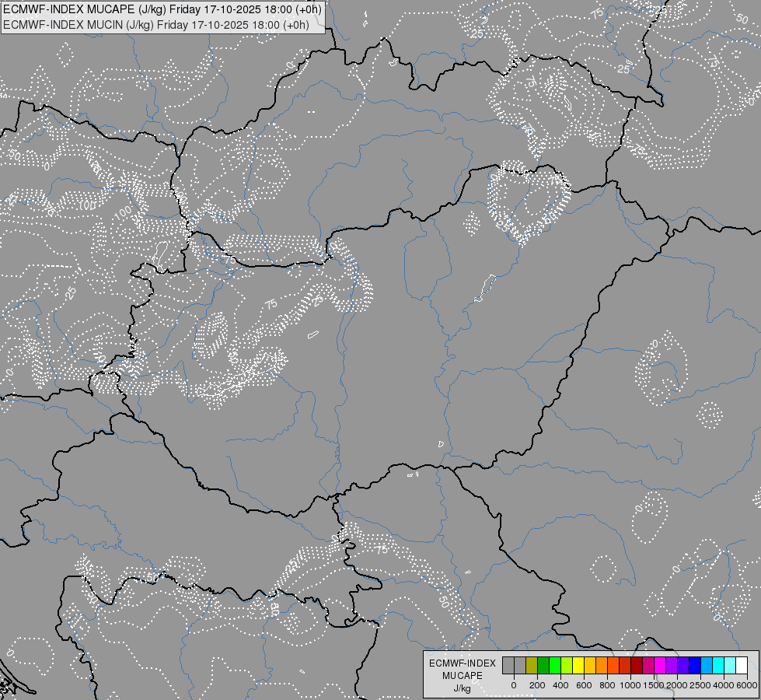This screenshot has width=761, height=700.
Task: Click the MUCAPE title line at top
Action: [x=162, y=9]
